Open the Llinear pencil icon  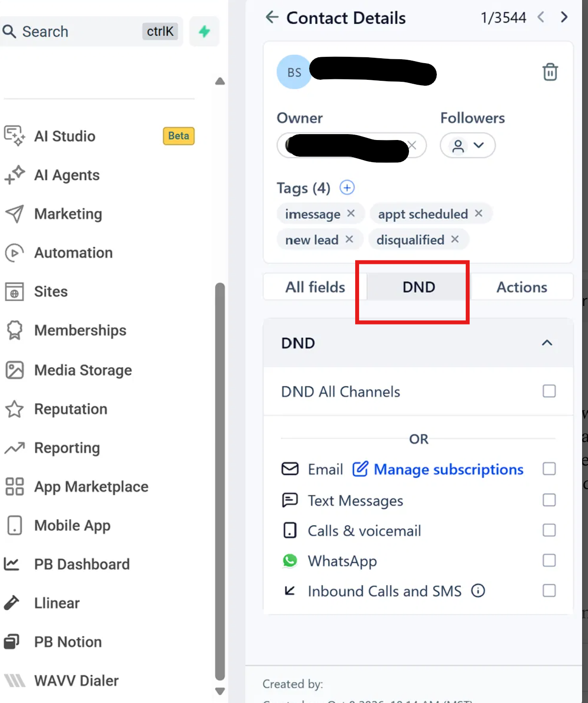click(11, 603)
